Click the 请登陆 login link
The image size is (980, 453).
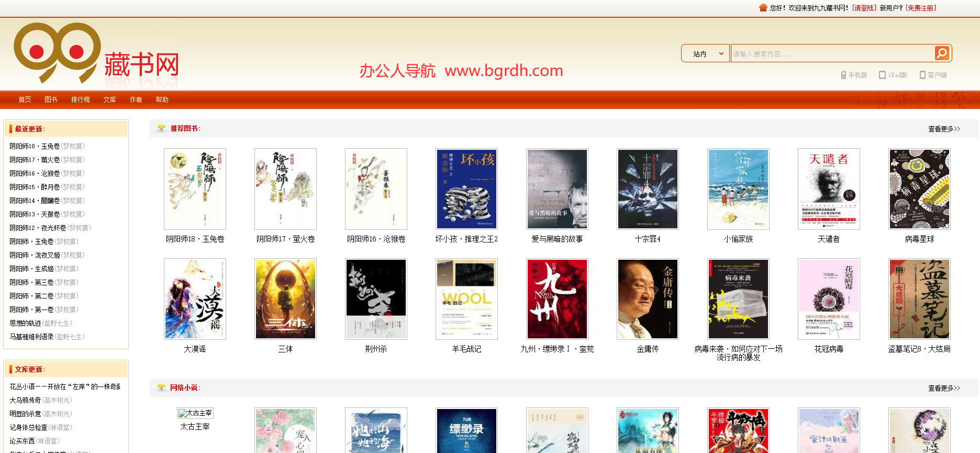point(864,8)
